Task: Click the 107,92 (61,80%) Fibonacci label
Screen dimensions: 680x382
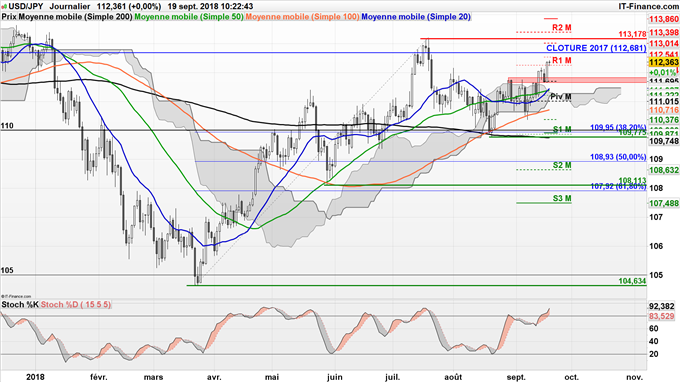Action: click(x=618, y=186)
